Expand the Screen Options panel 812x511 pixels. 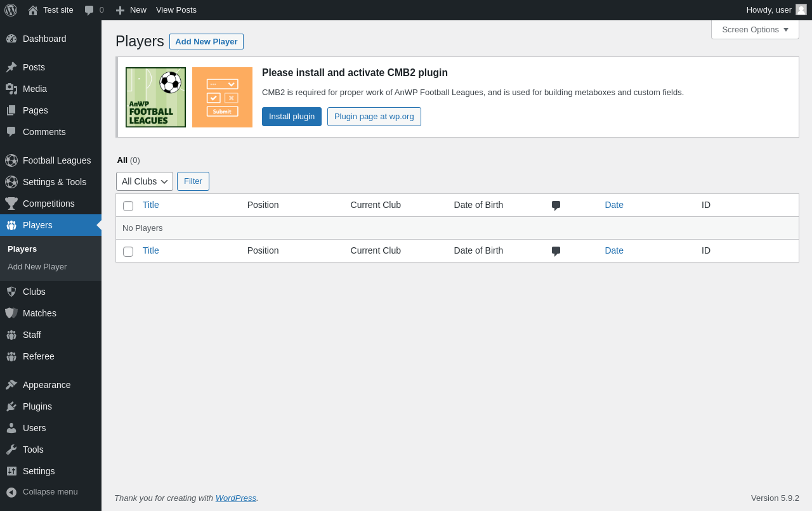[755, 29]
